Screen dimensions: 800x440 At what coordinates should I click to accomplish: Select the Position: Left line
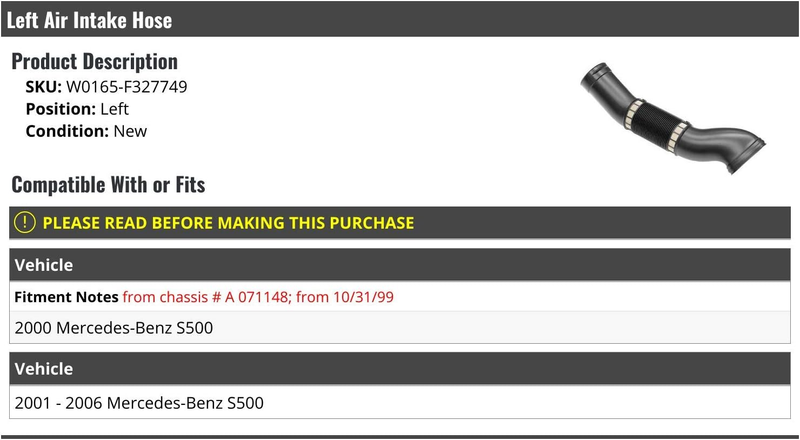tap(77, 109)
